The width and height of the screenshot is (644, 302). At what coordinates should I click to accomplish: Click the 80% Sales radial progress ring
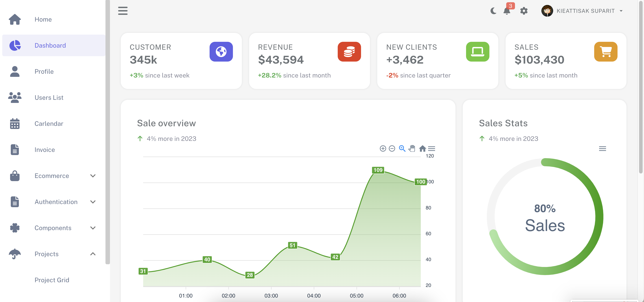(545, 217)
